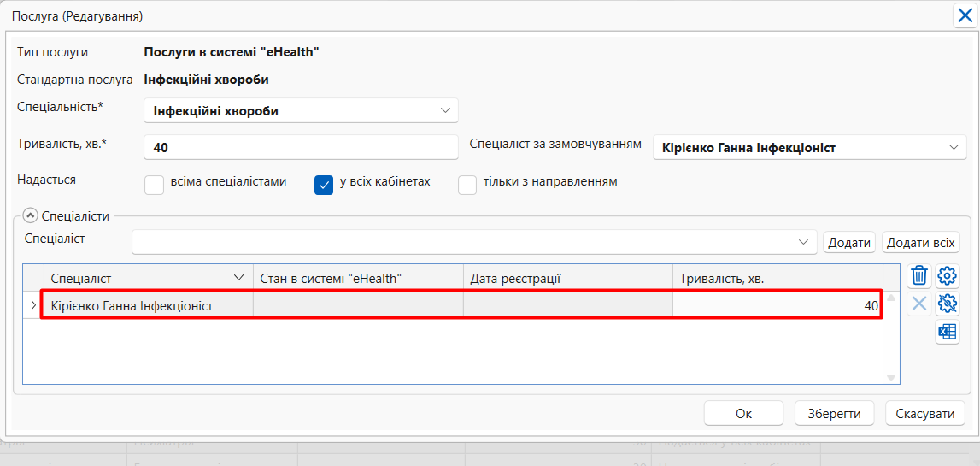Click 'Тривалість, хв.' table column header
Viewport: 980px width, 466px height.
click(778, 278)
